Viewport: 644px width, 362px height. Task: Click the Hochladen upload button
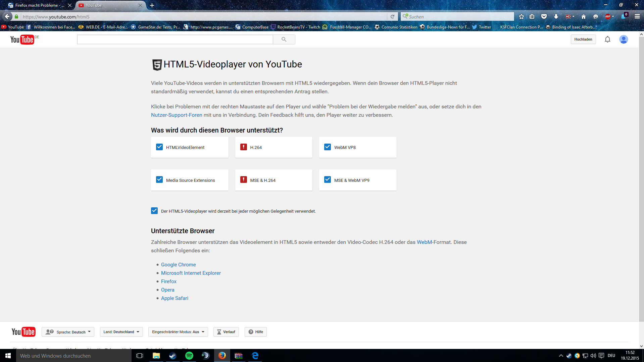[x=583, y=39]
